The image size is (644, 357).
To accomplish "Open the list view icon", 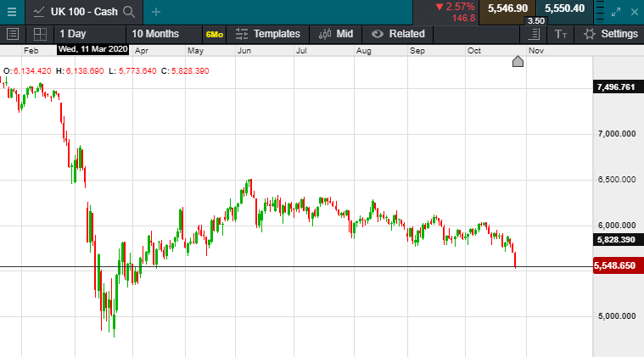I will 13,34.
